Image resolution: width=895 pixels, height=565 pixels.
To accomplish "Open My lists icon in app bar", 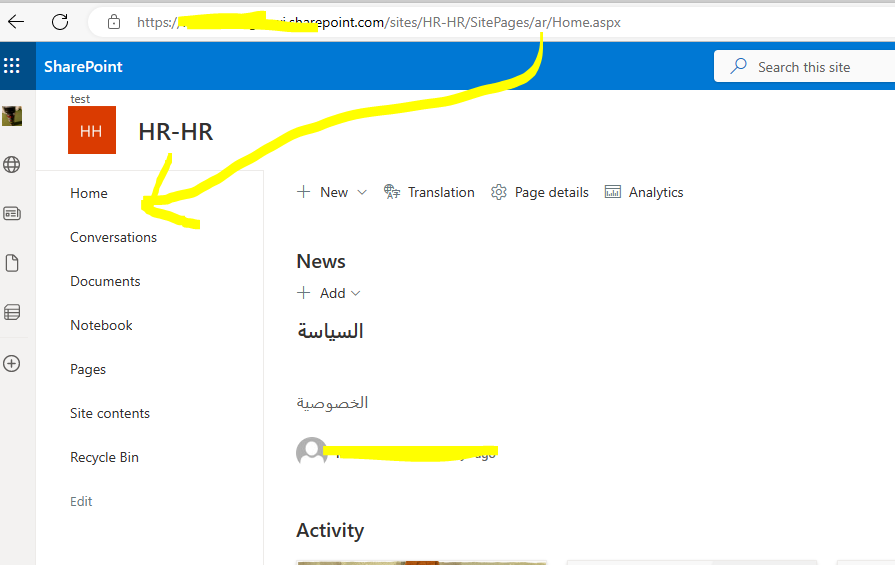I will pos(12,312).
